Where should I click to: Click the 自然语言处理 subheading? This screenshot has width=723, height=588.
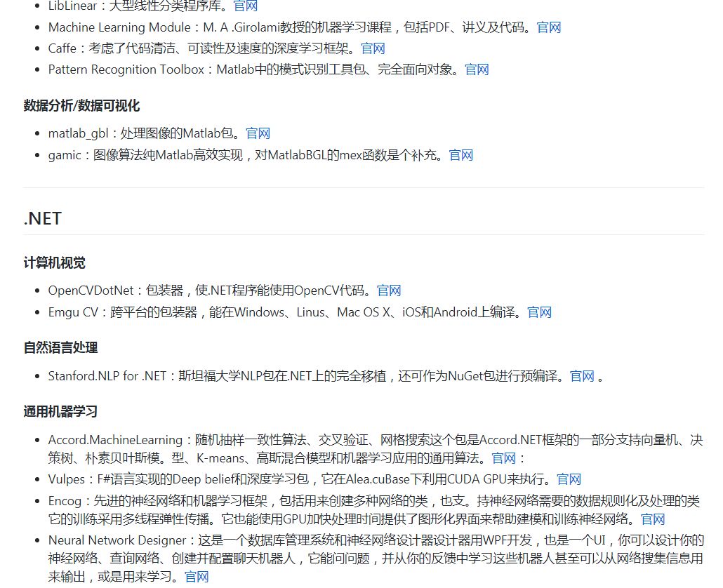pyautogui.click(x=60, y=347)
